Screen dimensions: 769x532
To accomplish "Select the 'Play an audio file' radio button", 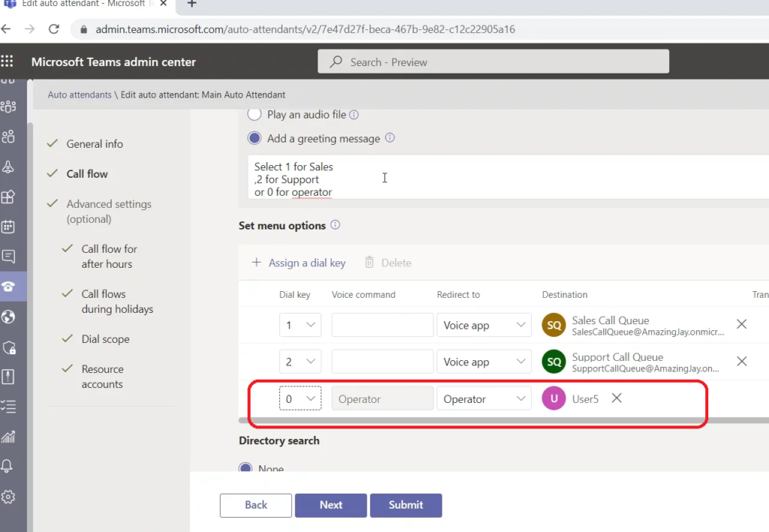I will pos(255,115).
